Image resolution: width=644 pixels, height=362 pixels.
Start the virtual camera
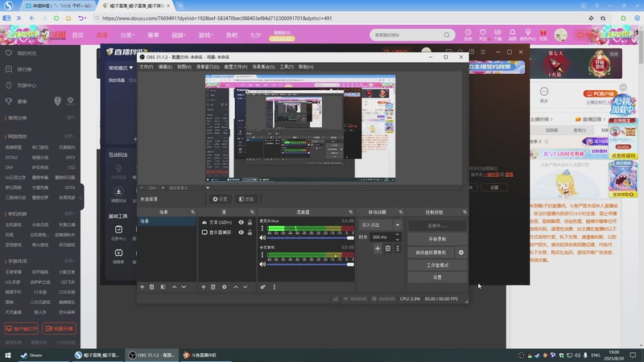coord(431,253)
